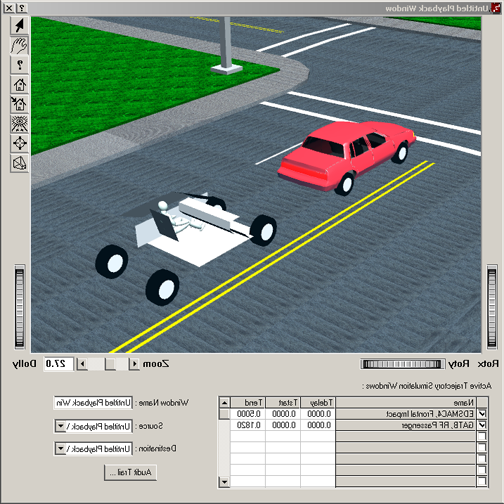Image resolution: width=504 pixels, height=504 pixels.
Task: Toggle the perspective cube camera icon
Action: coord(19,163)
